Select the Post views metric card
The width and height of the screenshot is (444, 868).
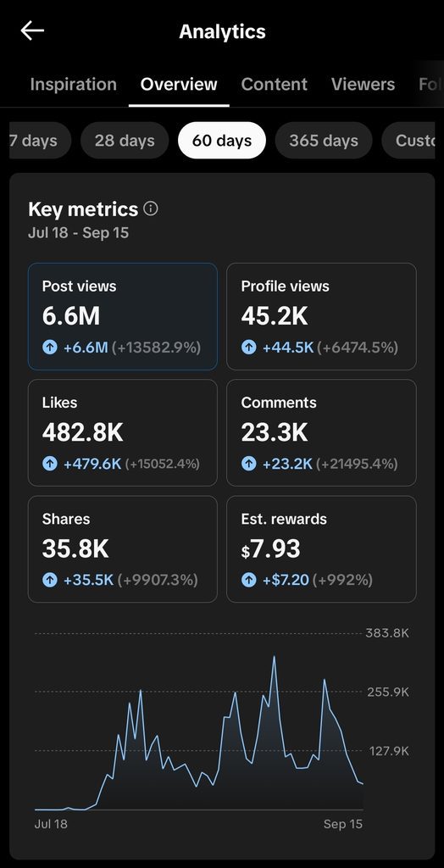123,317
